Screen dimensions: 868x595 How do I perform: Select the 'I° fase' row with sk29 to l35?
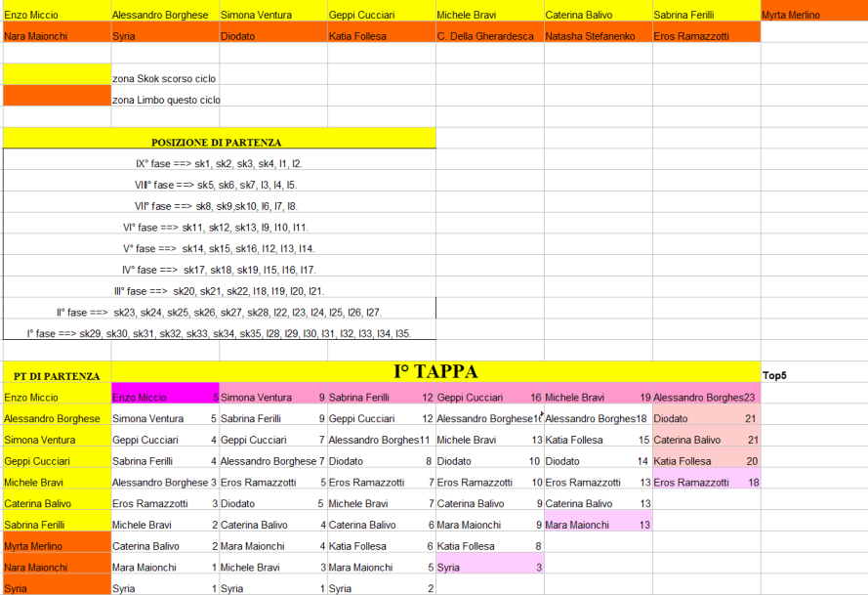(219, 333)
